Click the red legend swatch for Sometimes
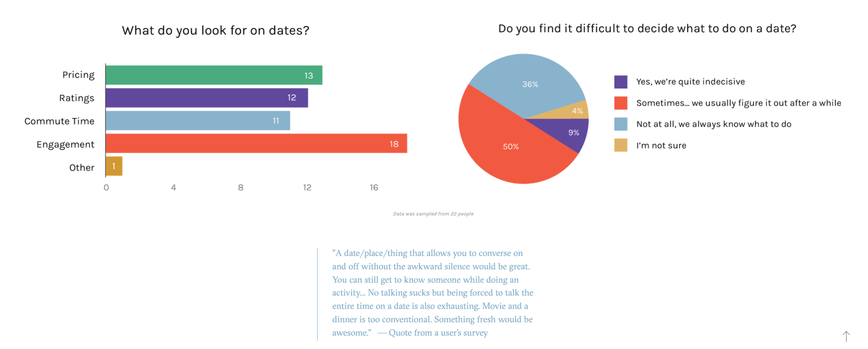Viewport: 868px width, 349px height. (620, 103)
